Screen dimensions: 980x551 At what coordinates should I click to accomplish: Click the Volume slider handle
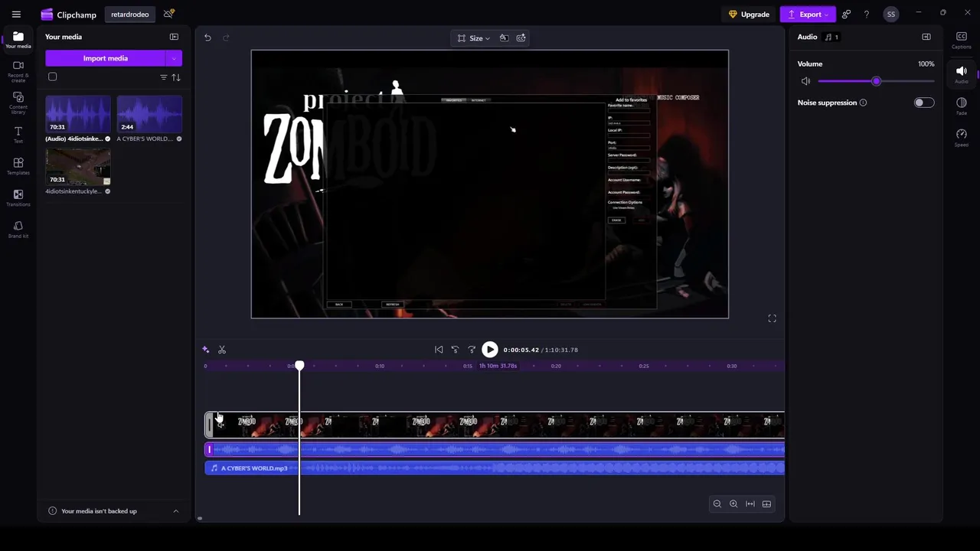tap(876, 81)
